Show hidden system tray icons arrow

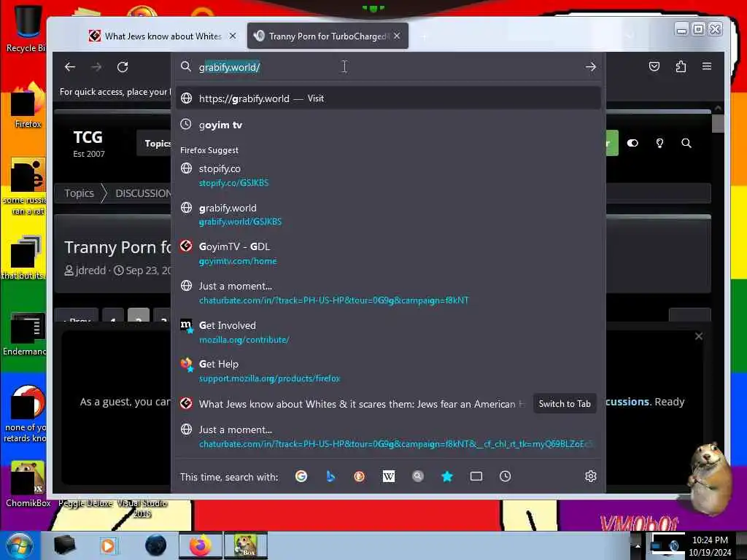click(x=638, y=545)
